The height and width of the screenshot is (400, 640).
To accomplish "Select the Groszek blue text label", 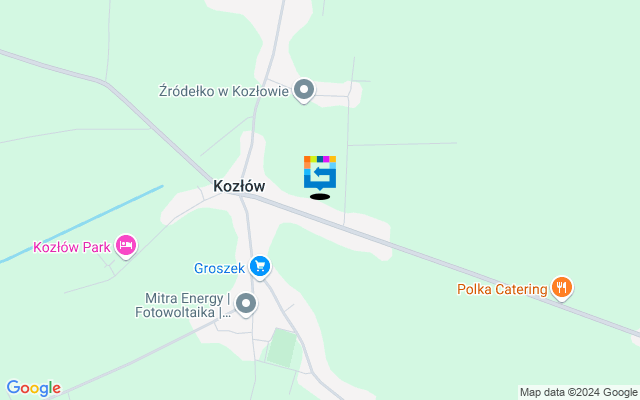I will [219, 268].
